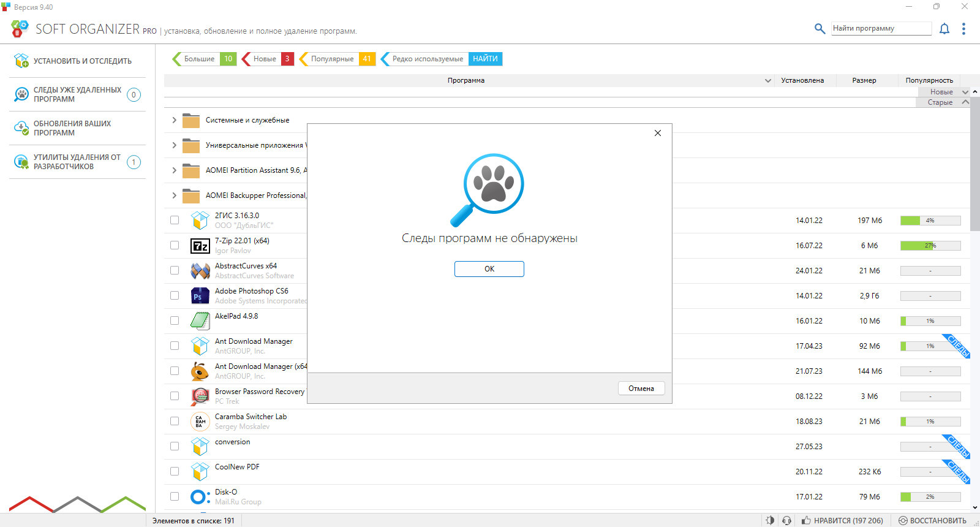Expand the AOMEI Partition Assistant 9.6 group
The height and width of the screenshot is (527, 980).
point(174,170)
